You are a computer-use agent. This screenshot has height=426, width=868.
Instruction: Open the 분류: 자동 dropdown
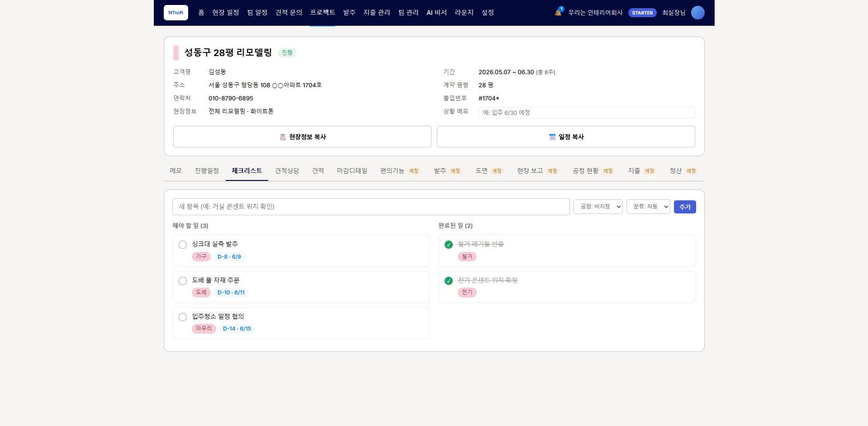(648, 207)
